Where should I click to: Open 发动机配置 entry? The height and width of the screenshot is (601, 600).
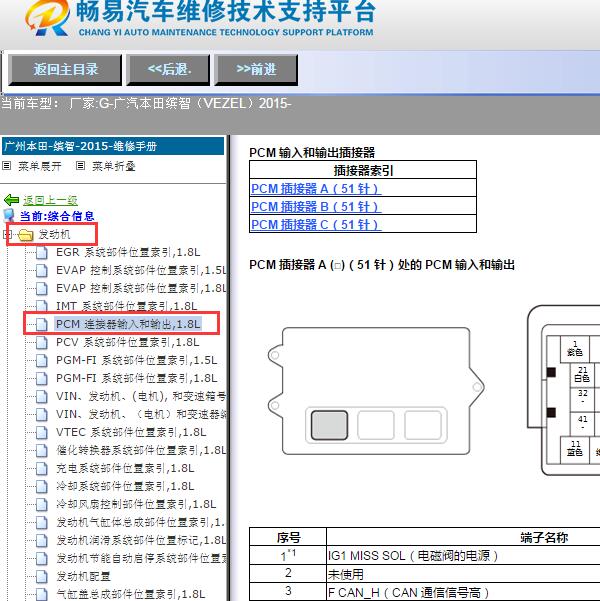(x=83, y=576)
